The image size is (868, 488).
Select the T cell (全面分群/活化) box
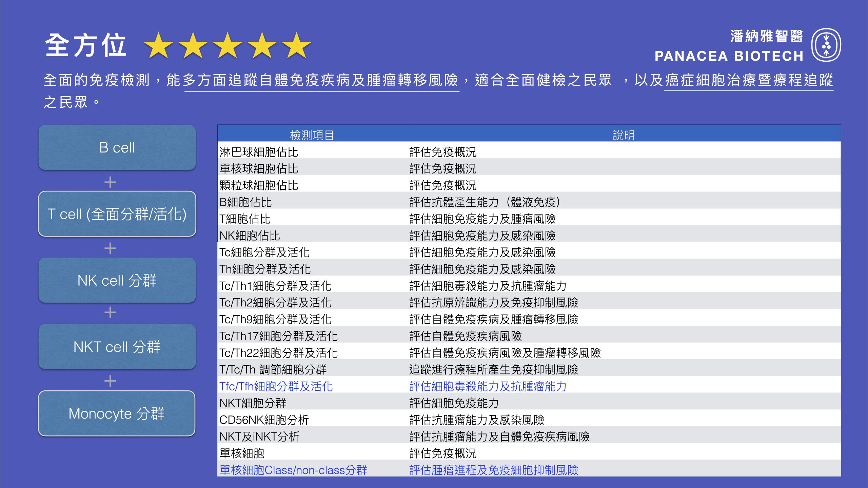(x=117, y=214)
